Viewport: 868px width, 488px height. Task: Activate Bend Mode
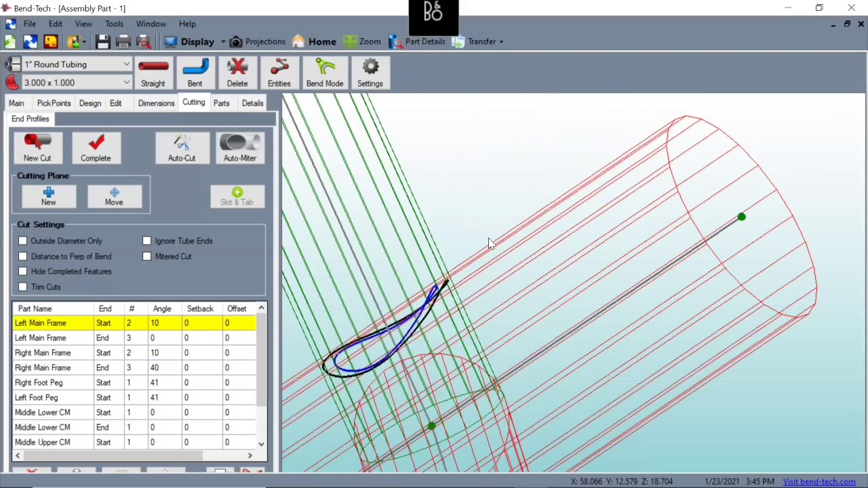(x=324, y=73)
